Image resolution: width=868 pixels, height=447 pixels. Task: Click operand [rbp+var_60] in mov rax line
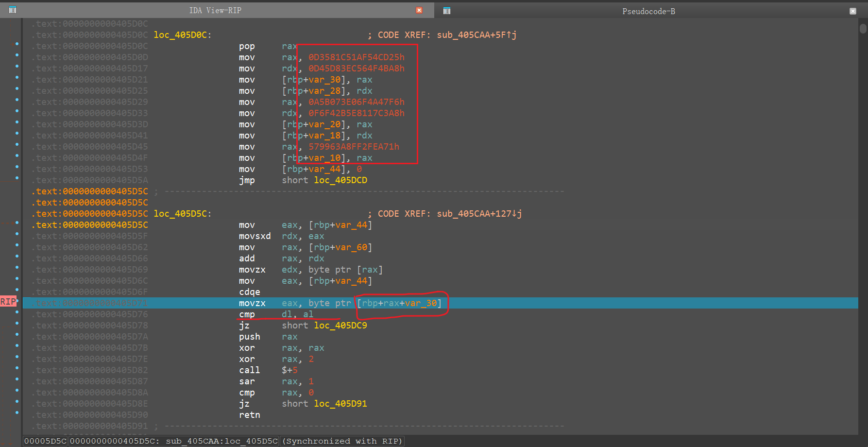coord(340,247)
